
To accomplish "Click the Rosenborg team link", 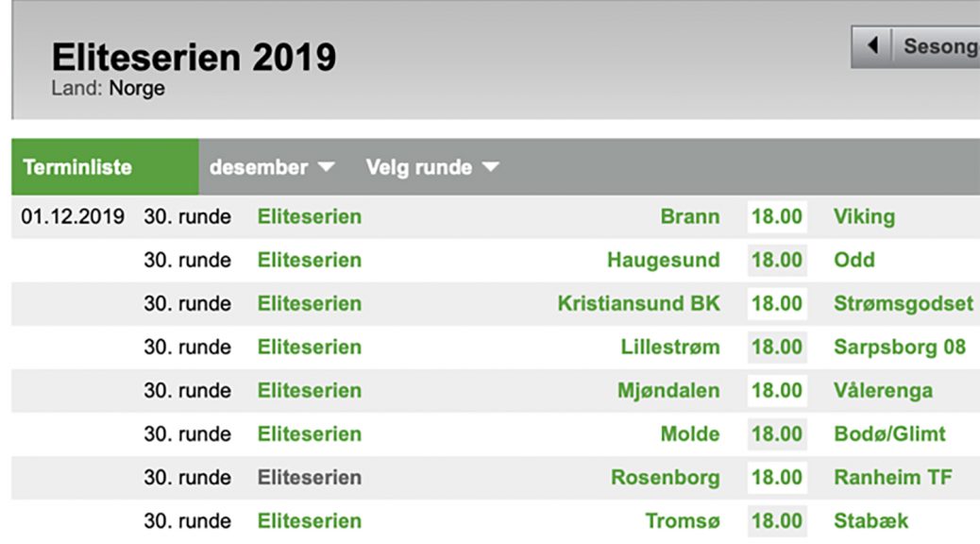I will (x=665, y=477).
